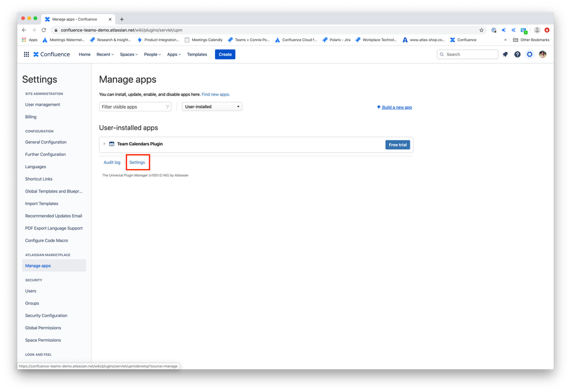The width and height of the screenshot is (571, 392).
Task: Open the Atlassian app switcher grid
Action: (x=26, y=54)
